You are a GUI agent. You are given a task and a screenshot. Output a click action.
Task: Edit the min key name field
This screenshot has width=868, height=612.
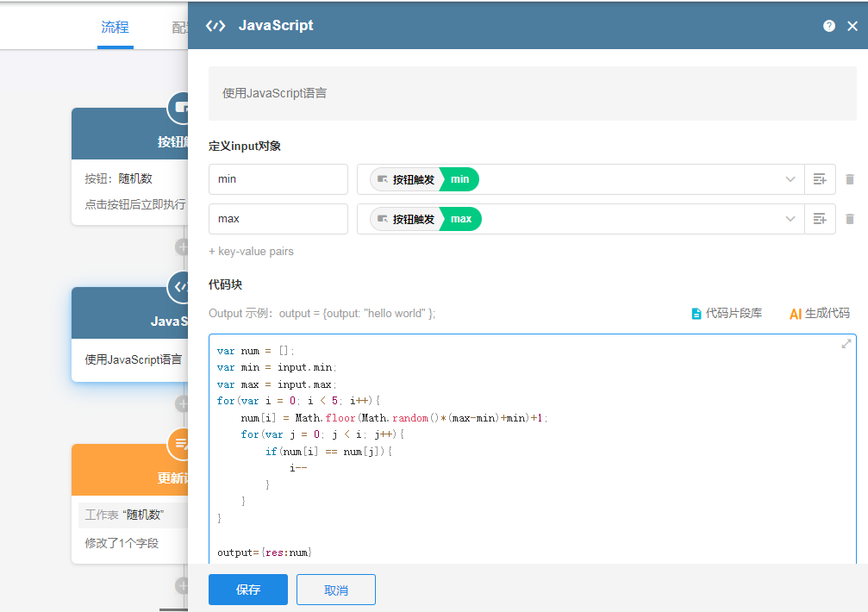click(278, 179)
